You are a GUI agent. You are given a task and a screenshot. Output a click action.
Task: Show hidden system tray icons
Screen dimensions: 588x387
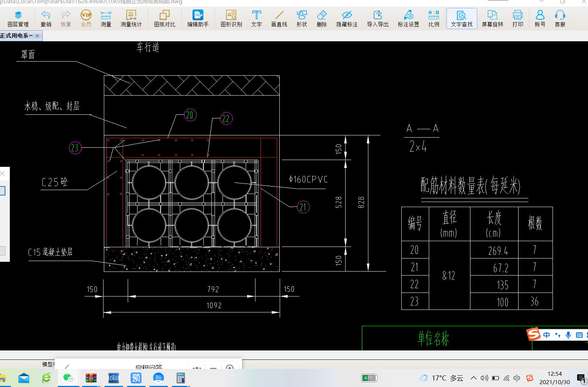point(473,378)
